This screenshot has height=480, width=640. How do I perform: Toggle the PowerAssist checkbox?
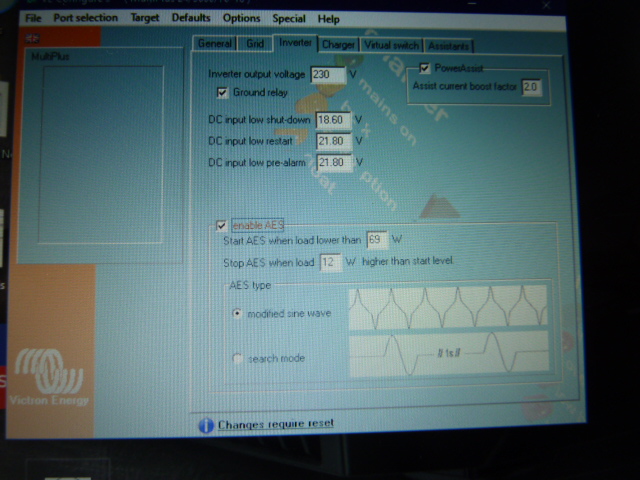pyautogui.click(x=424, y=68)
